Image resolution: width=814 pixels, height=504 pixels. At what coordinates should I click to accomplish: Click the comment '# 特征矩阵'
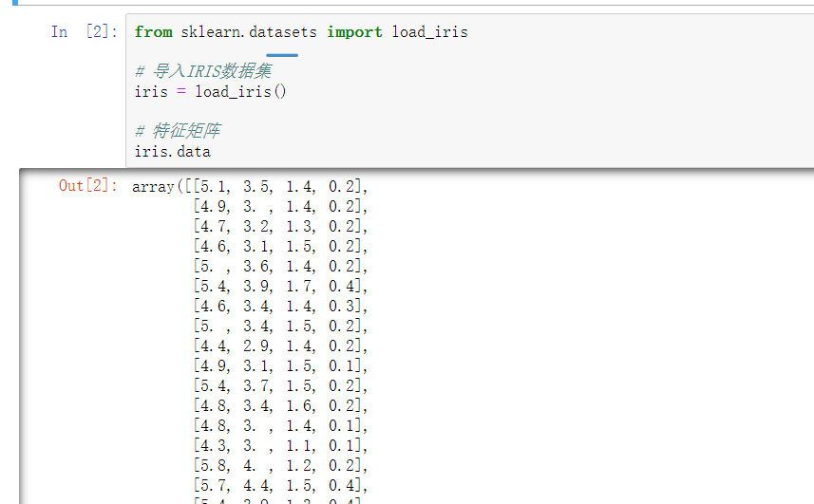coord(178,131)
